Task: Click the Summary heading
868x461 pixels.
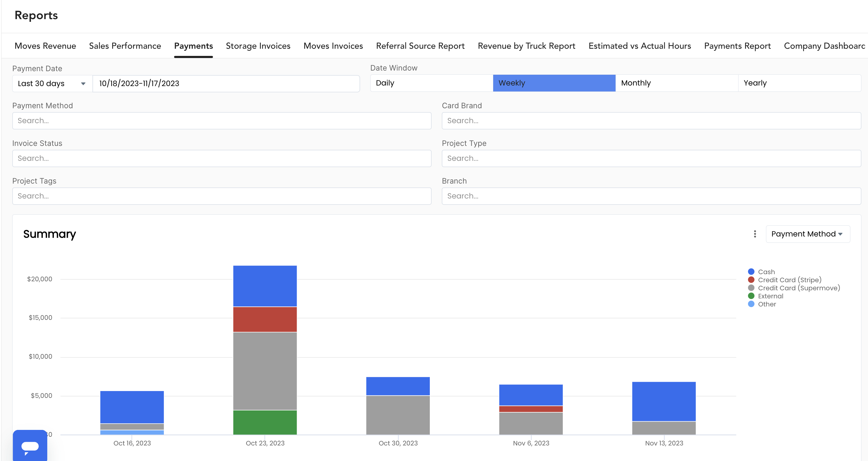Action: pyautogui.click(x=50, y=234)
